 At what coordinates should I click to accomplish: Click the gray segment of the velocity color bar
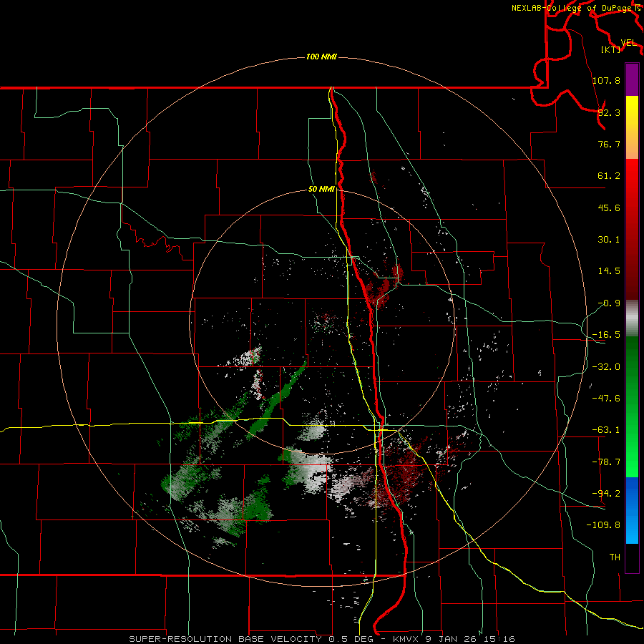632,318
